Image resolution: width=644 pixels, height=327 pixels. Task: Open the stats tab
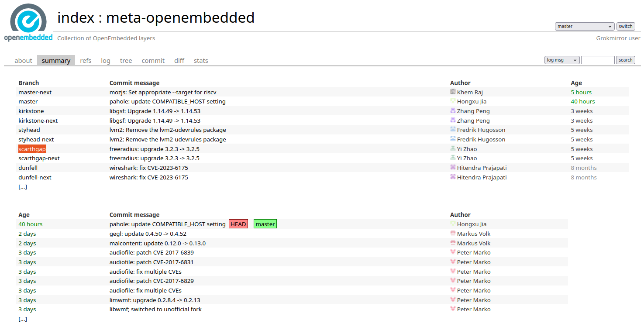(x=201, y=60)
